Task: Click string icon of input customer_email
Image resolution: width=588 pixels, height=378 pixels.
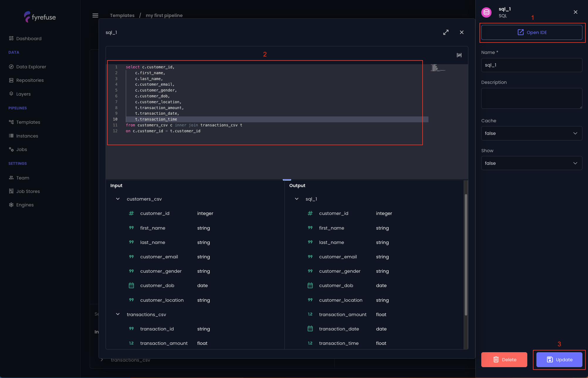Action: pyautogui.click(x=131, y=257)
